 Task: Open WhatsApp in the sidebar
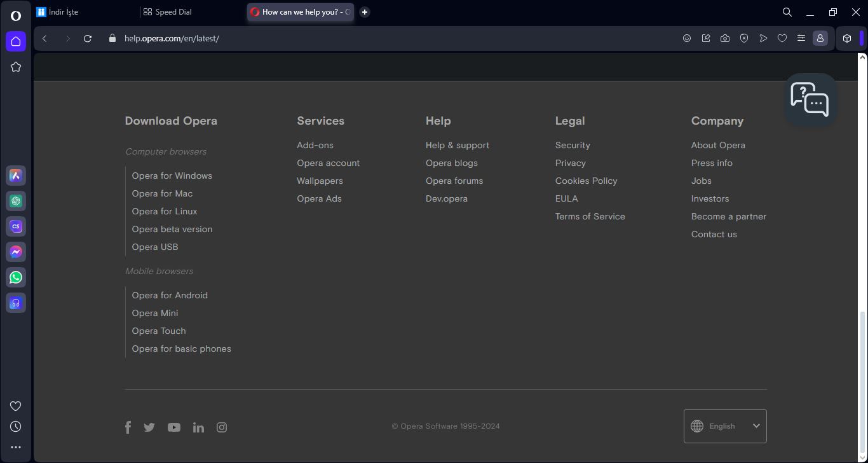16,277
